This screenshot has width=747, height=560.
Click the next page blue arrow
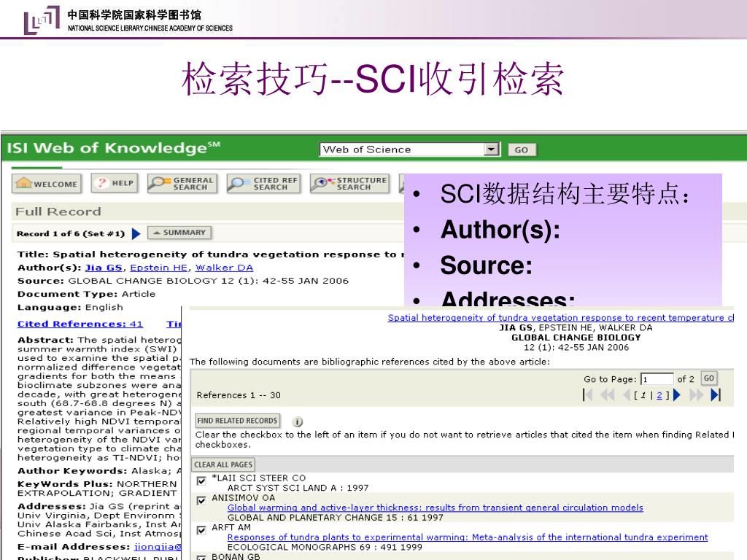(676, 394)
